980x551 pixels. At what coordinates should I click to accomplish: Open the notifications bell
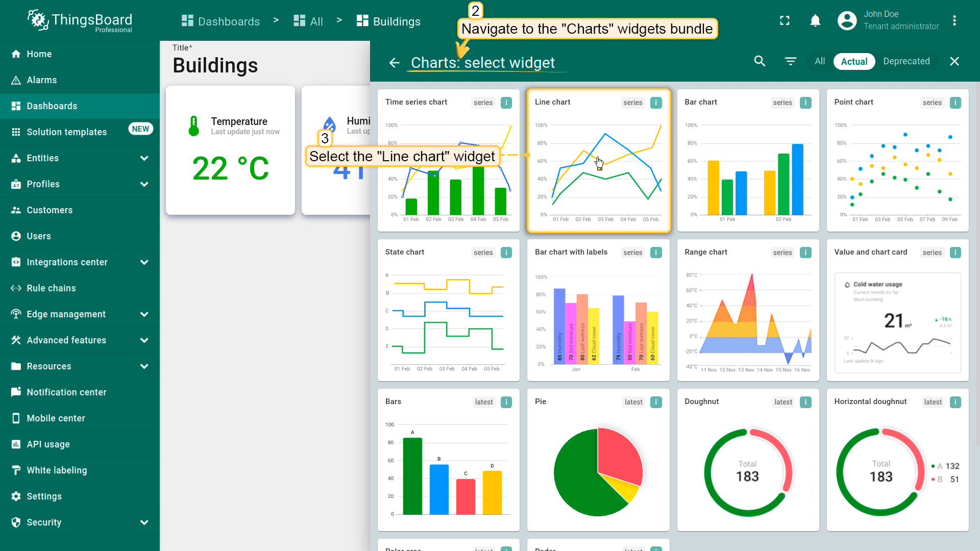click(815, 21)
